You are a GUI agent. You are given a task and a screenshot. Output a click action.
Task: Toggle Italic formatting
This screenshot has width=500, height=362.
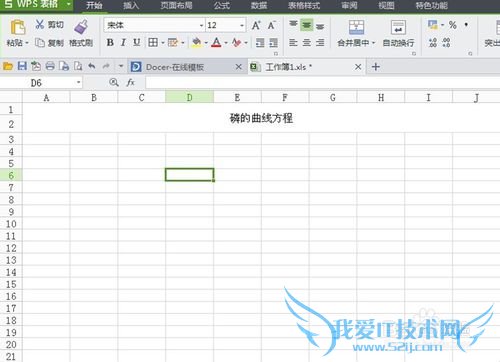(x=123, y=42)
